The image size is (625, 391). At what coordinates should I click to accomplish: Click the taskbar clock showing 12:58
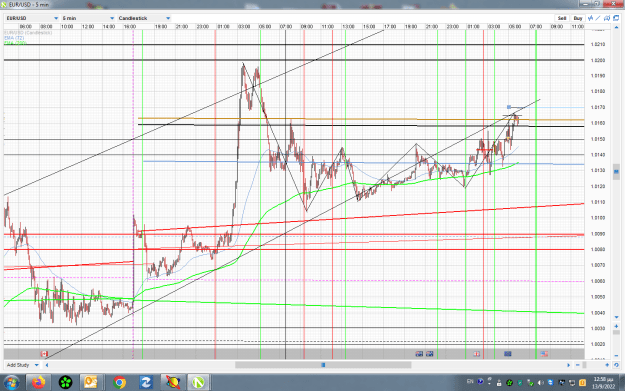(604, 383)
